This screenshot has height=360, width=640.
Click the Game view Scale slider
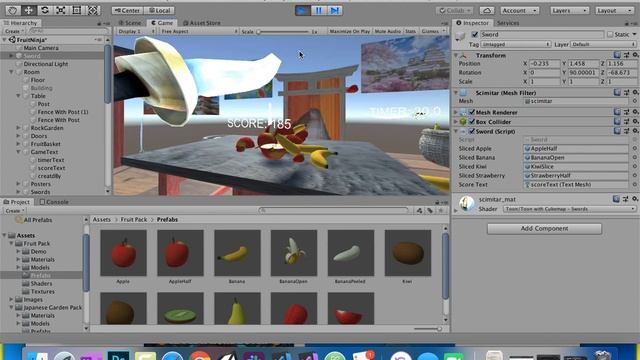pyautogui.click(x=283, y=31)
